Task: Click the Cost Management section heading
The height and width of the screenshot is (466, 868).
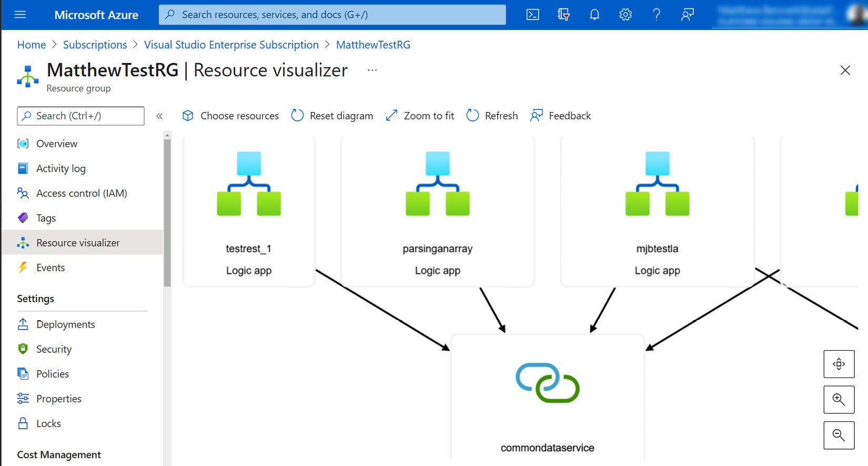Action: 59,454
